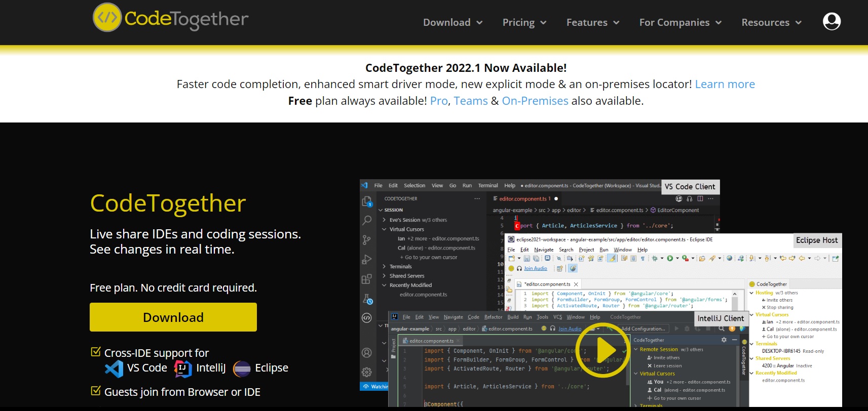The image size is (868, 411).
Task: Open the Extensions icon in VS Code activity bar
Action: pyautogui.click(x=367, y=279)
